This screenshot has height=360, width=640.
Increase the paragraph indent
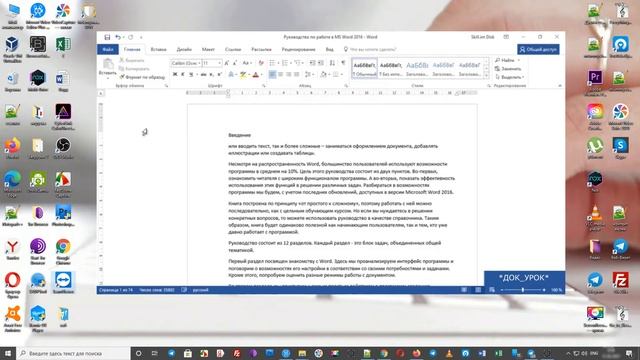pos(321,63)
